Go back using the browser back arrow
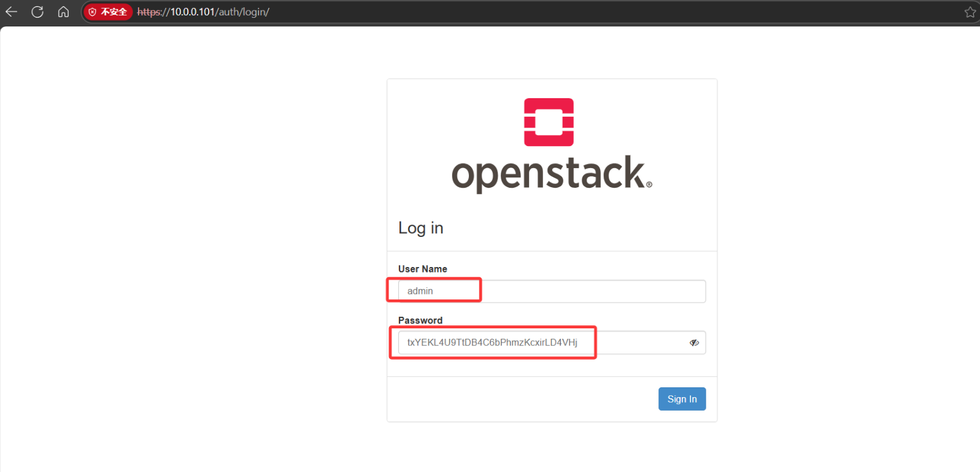 click(11, 12)
